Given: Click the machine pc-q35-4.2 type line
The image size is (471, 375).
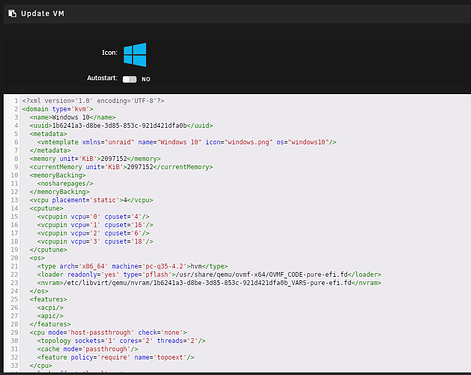Looking at the screenshot, I should 133,266.
